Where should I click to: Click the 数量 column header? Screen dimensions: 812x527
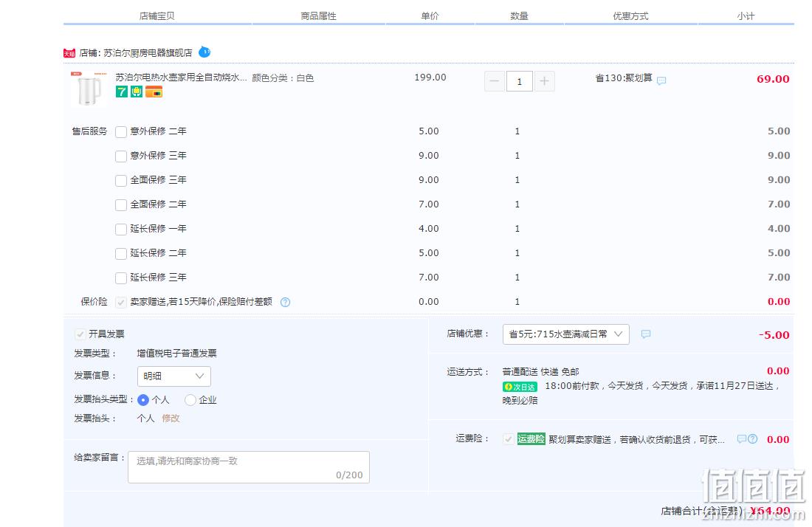point(520,16)
